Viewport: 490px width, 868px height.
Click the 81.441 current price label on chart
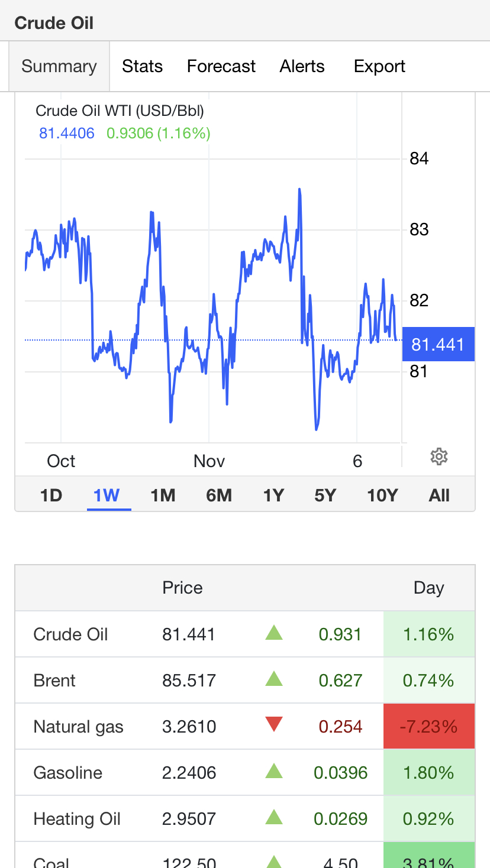[x=438, y=344]
